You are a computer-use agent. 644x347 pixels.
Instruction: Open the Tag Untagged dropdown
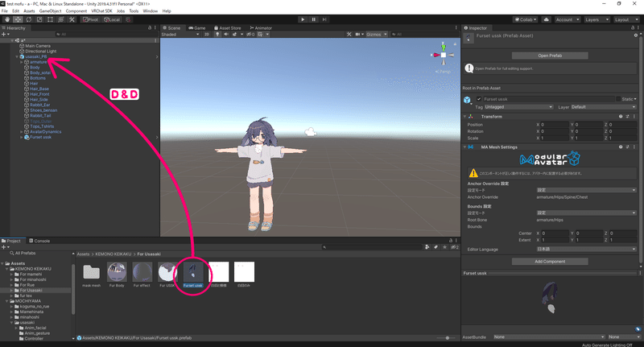pos(518,107)
